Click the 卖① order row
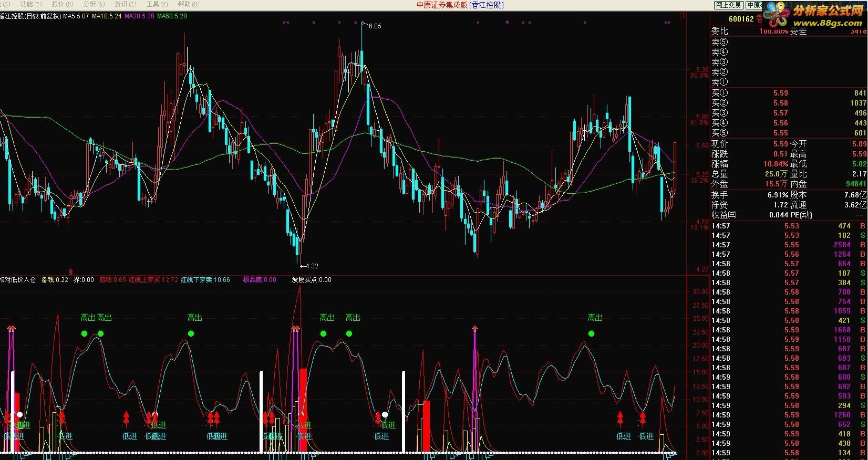 [x=789, y=82]
